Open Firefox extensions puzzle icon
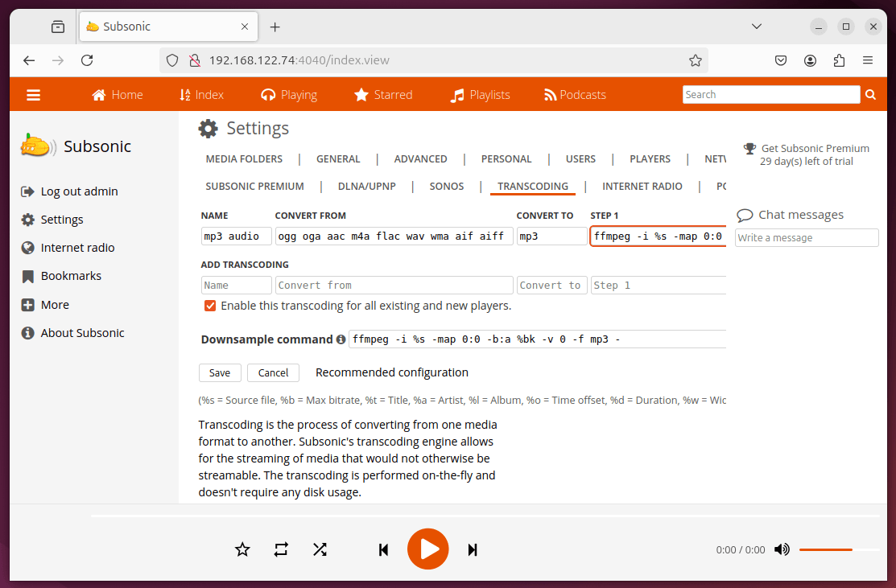This screenshot has width=896, height=588. coord(839,60)
